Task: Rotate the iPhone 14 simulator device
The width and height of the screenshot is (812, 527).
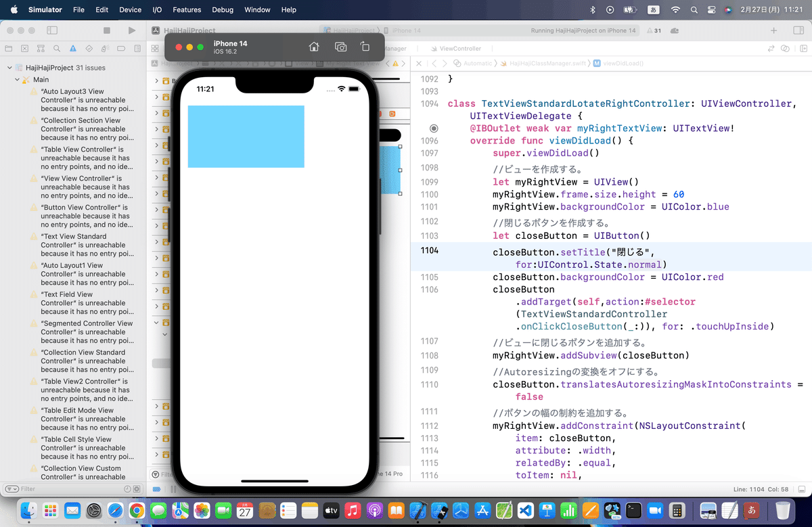Action: 365,47
